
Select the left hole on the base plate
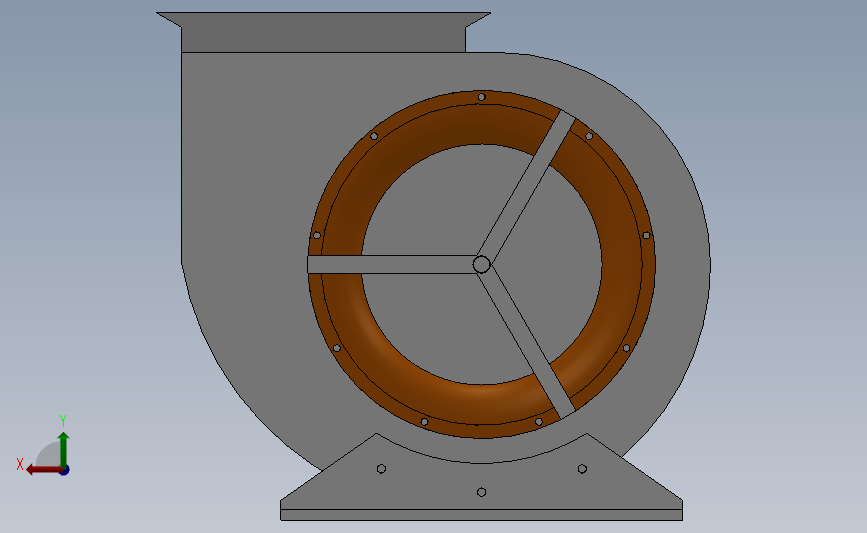[x=382, y=469]
